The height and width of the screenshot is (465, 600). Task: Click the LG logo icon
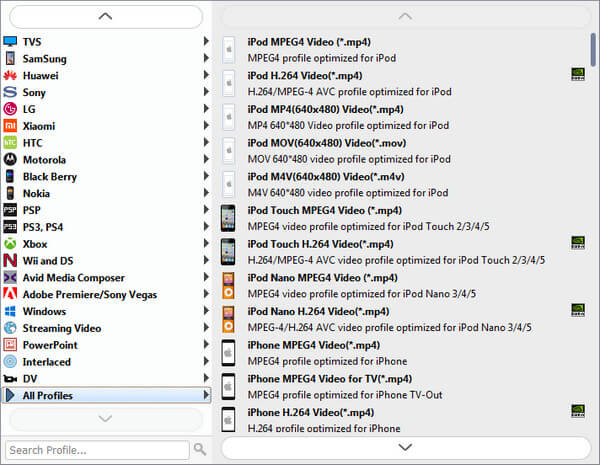pyautogui.click(x=10, y=109)
